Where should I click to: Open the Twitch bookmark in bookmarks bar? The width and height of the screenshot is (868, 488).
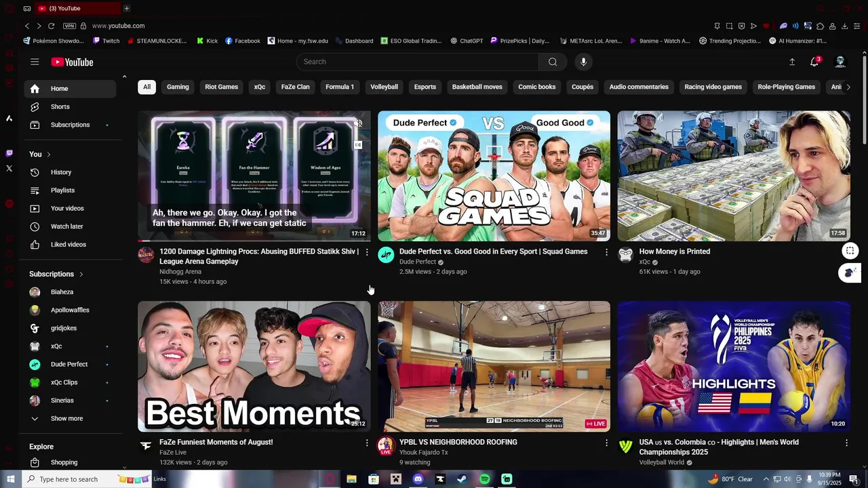(105, 41)
